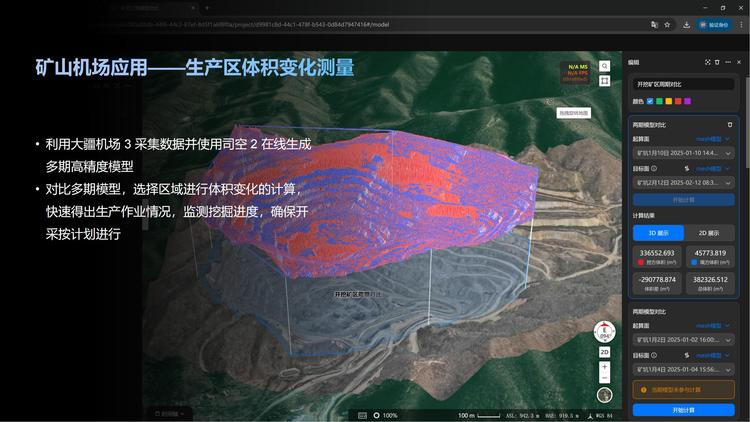Open the 目标面 dropdown showing 矿坑2月12日
The image size is (750, 422).
[684, 183]
